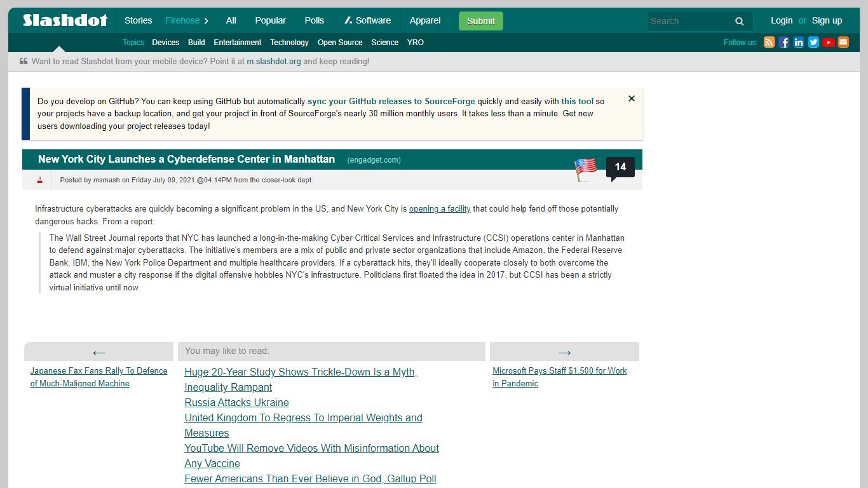Follow Slashdot on Twitter icon
The image size is (868, 488).
click(x=813, y=43)
